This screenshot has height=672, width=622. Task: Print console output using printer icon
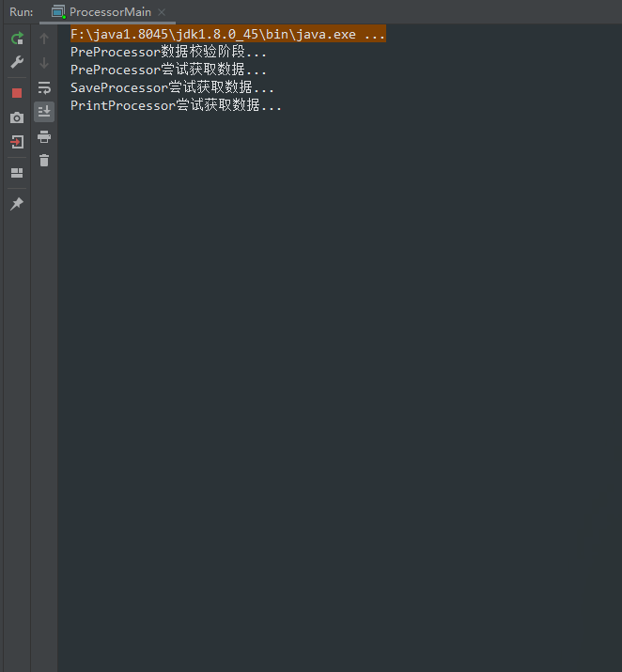[x=44, y=136]
